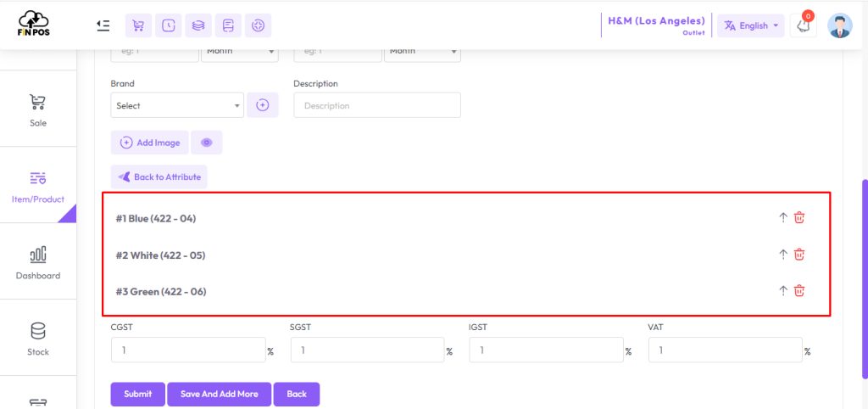Click the Submit button

138,394
